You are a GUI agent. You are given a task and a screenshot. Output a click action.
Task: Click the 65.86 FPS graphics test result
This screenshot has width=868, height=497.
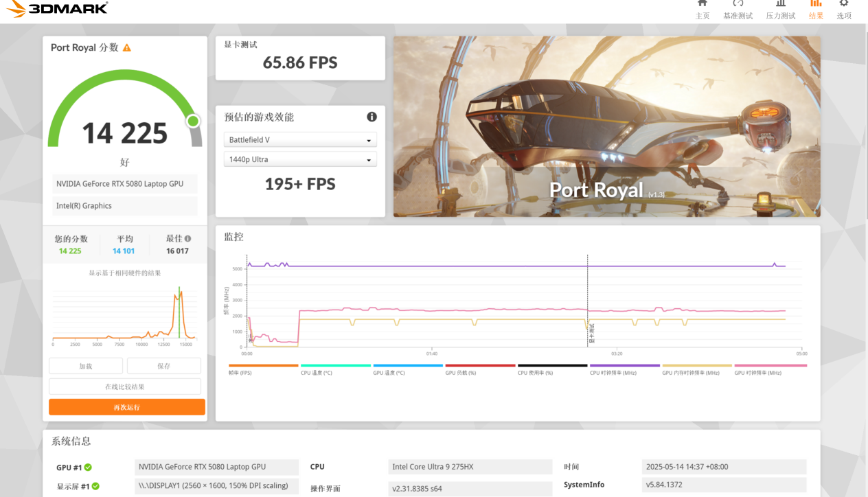(300, 62)
